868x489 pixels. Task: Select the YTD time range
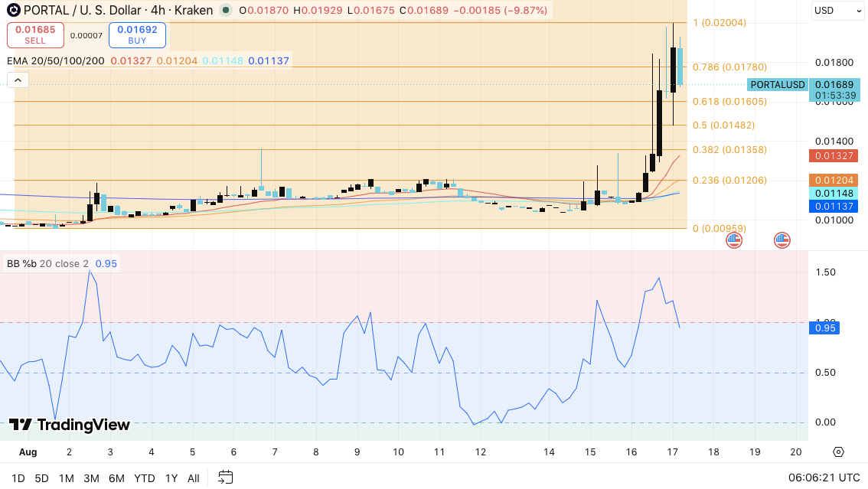point(145,478)
